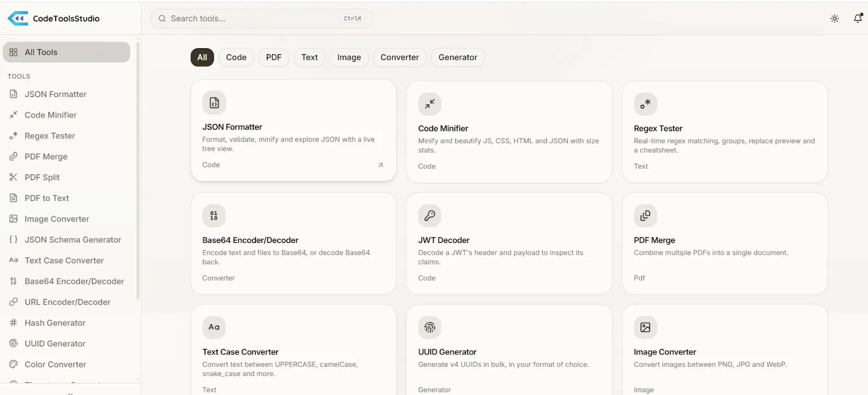
Task: Open the PDF Merge card title
Action: [x=654, y=240]
